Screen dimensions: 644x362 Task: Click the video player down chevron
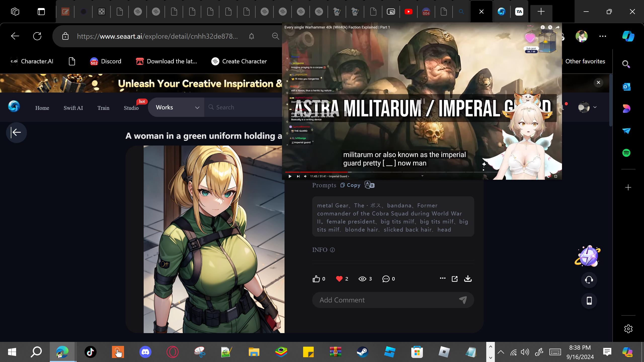click(422, 176)
